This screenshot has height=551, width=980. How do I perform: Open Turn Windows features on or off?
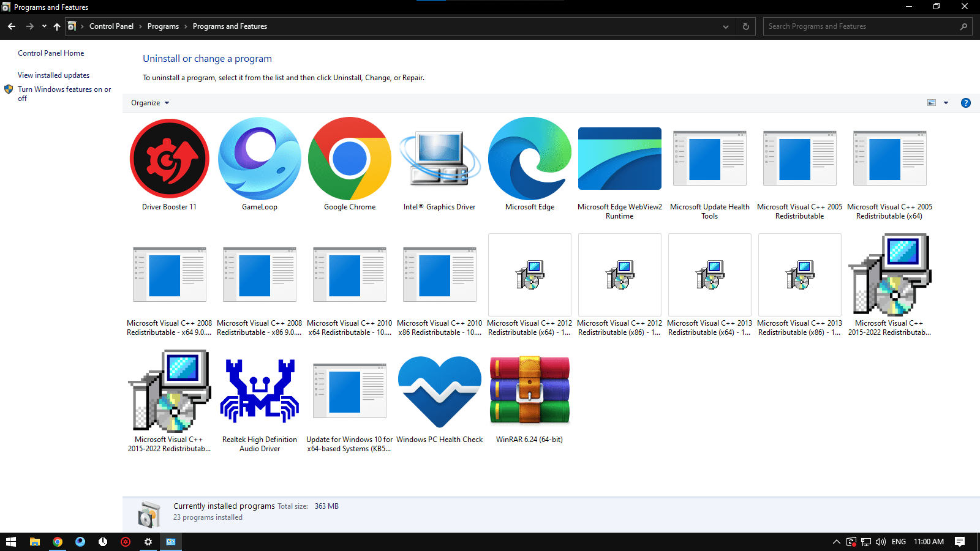pos(64,94)
